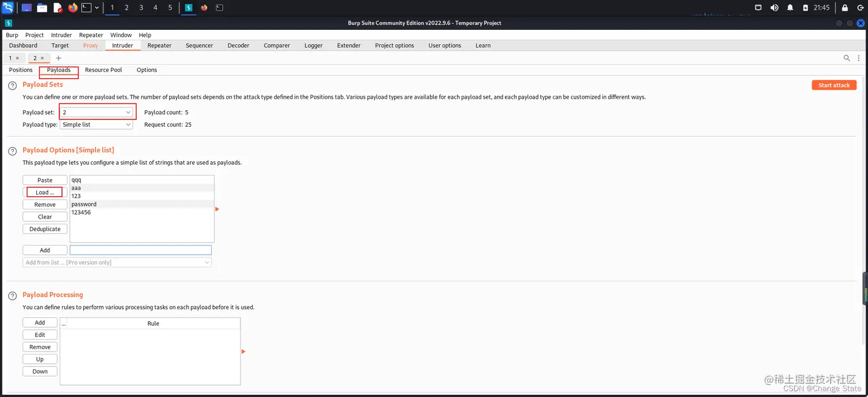
Task: Select the '123456' payload entry
Action: pos(142,212)
